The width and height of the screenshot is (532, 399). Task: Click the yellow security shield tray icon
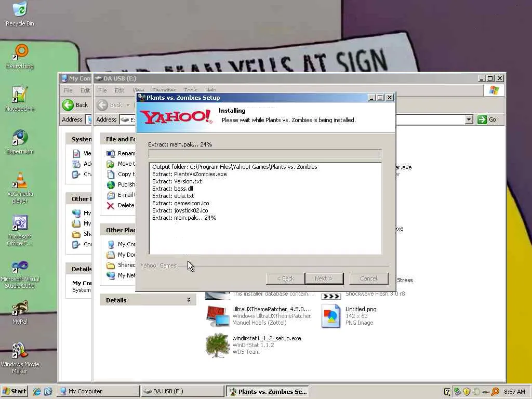click(467, 392)
